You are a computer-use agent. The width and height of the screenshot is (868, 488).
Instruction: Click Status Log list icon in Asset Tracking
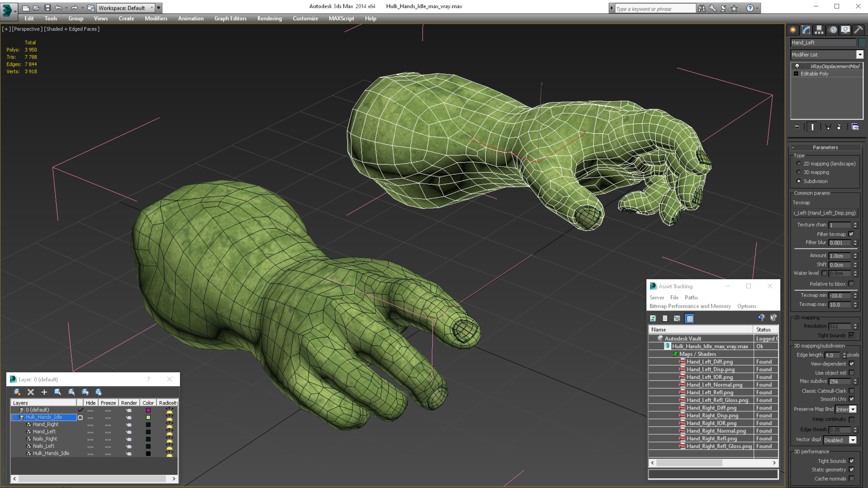665,318
